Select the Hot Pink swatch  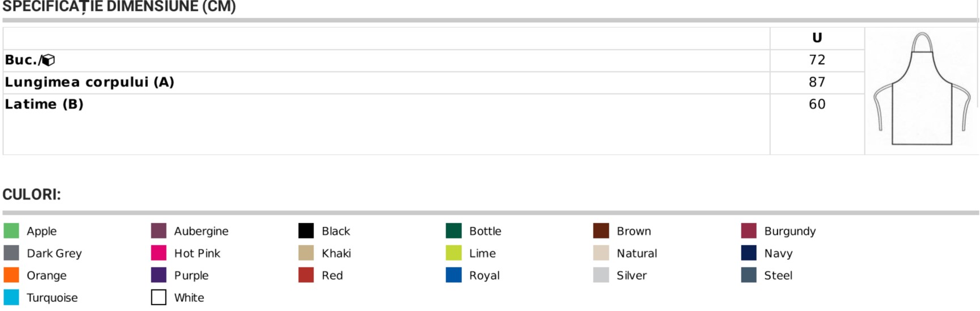[x=159, y=253]
